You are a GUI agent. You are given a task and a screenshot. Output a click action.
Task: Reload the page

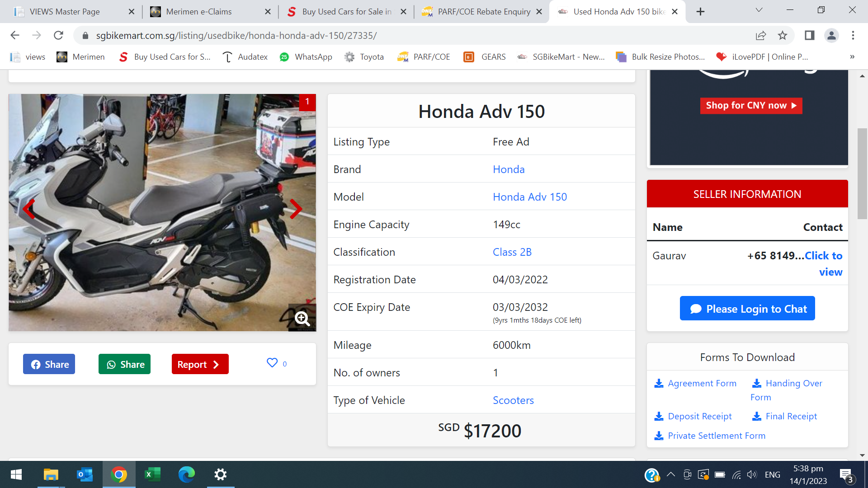point(58,35)
